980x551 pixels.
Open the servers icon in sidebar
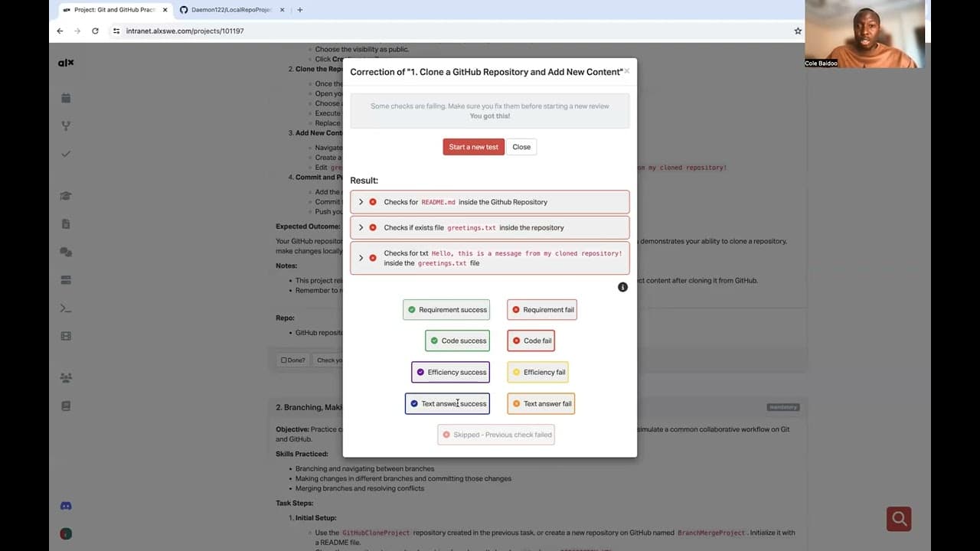(66, 280)
